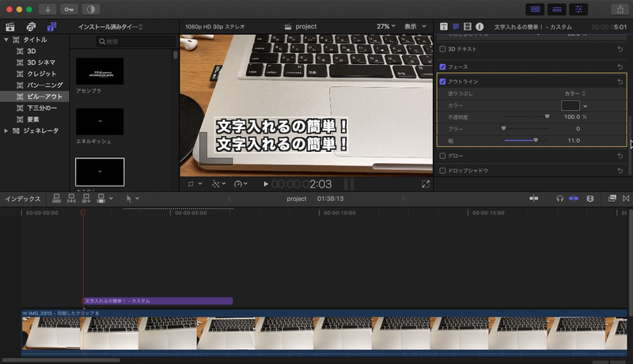Enable the ドロップシャドウ checkbox
Viewport: 633px width, 364px height.
[442, 171]
